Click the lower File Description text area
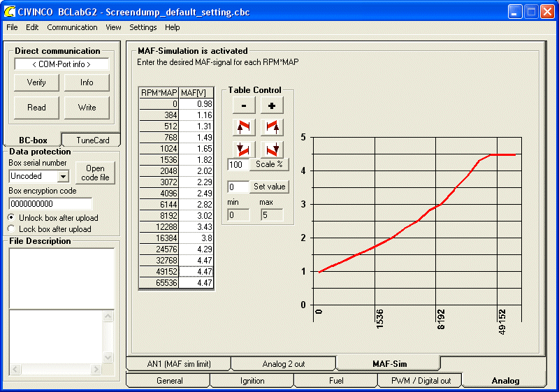Screen dimensions: 559x392 tap(56, 337)
